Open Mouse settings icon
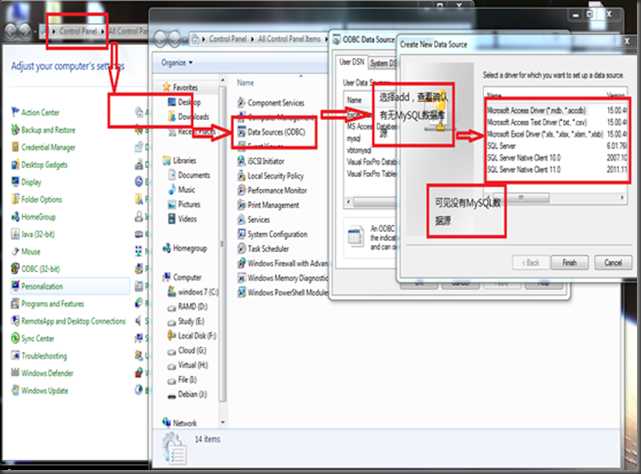The image size is (641, 474). tap(16, 251)
